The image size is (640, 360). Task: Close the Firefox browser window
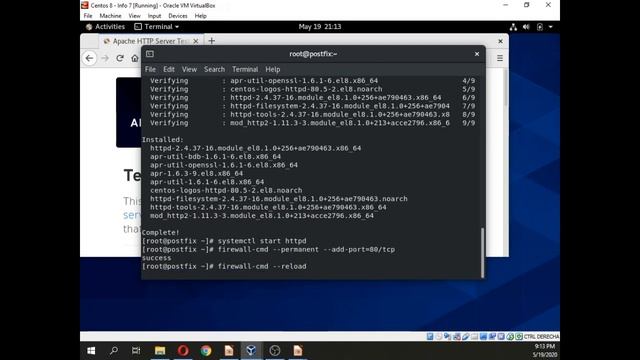pyautogui.click(x=500, y=41)
